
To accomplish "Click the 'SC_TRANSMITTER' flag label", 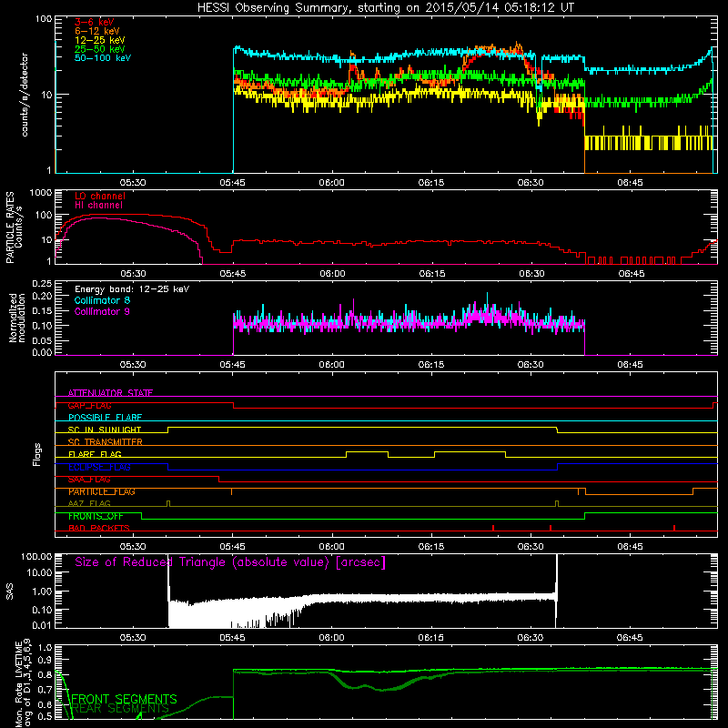I will 105,442.
